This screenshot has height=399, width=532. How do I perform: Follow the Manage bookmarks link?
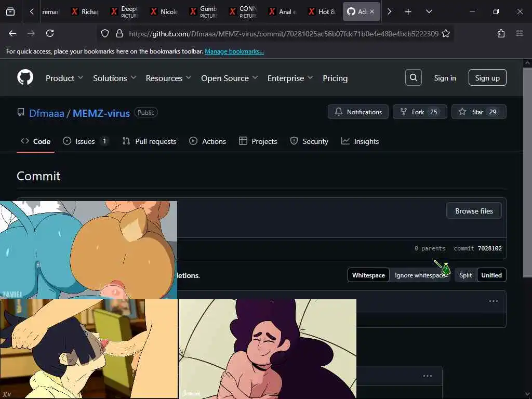click(234, 51)
